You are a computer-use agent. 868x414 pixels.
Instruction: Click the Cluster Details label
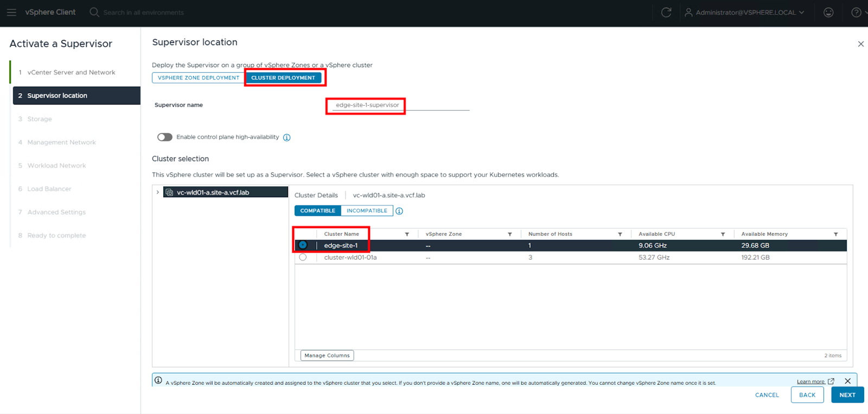click(x=316, y=195)
